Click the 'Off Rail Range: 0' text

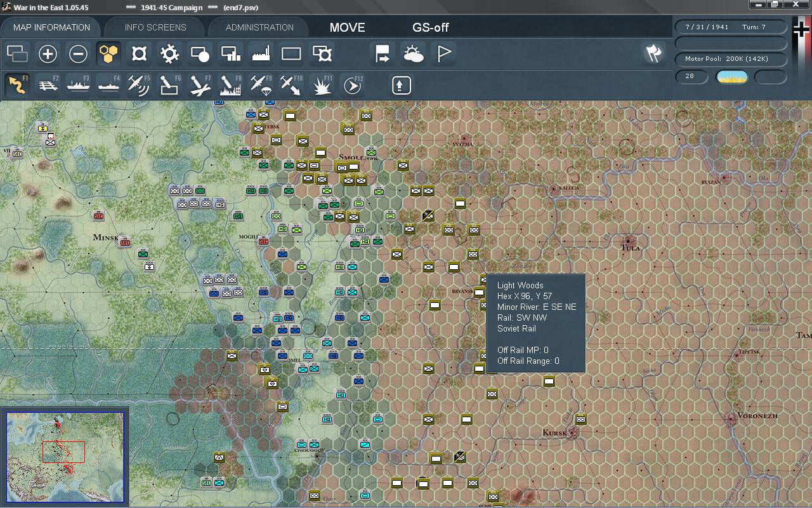pos(528,361)
